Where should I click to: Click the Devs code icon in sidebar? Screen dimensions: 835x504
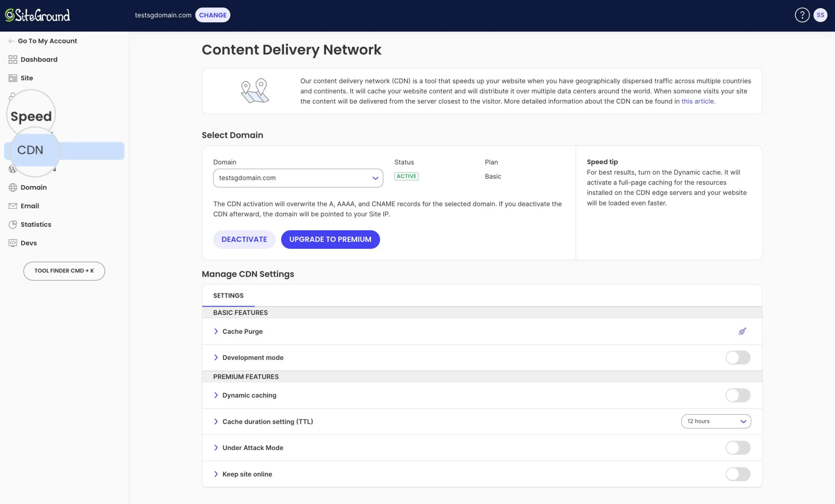[13, 243]
